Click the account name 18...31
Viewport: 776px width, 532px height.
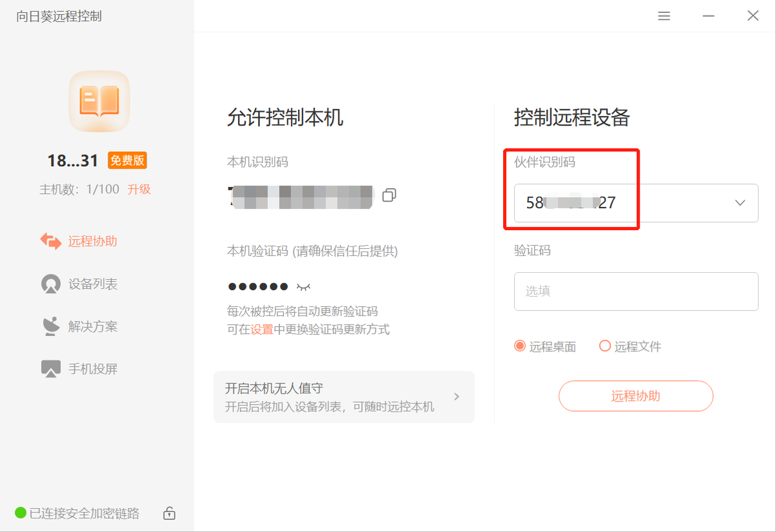tap(72, 160)
